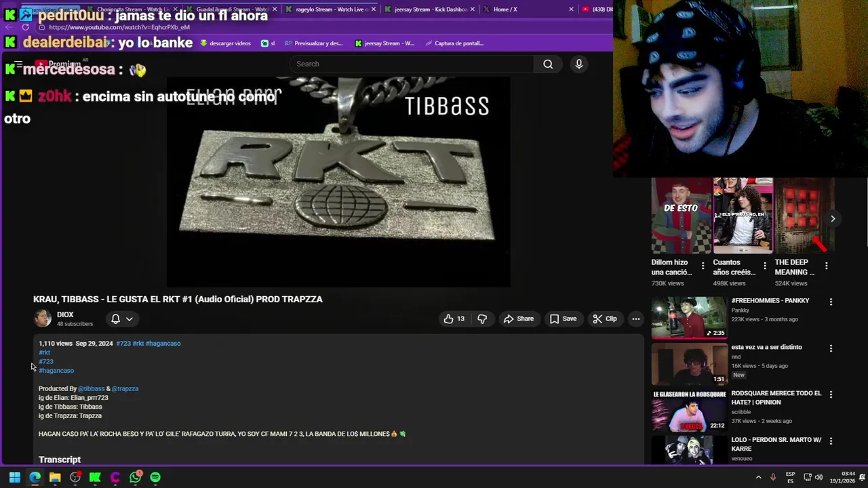The height and width of the screenshot is (488, 868).
Task: Open the notification center bell in system tray
Action: [x=862, y=477]
